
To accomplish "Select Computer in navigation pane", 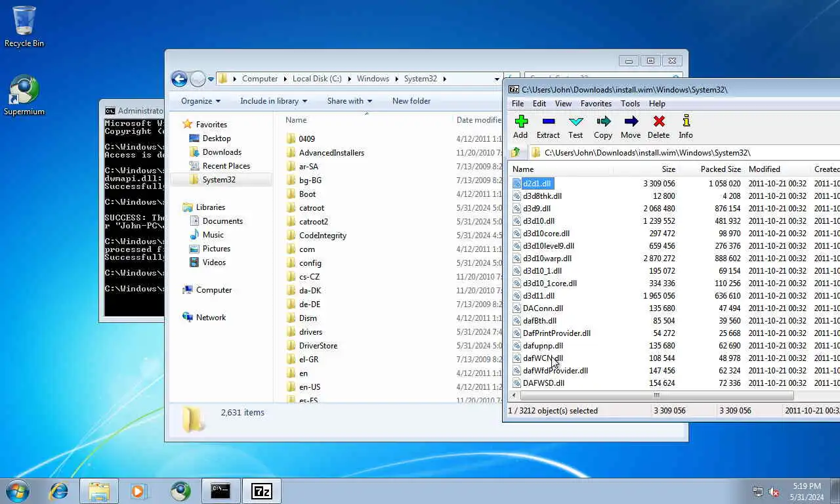I will (214, 290).
